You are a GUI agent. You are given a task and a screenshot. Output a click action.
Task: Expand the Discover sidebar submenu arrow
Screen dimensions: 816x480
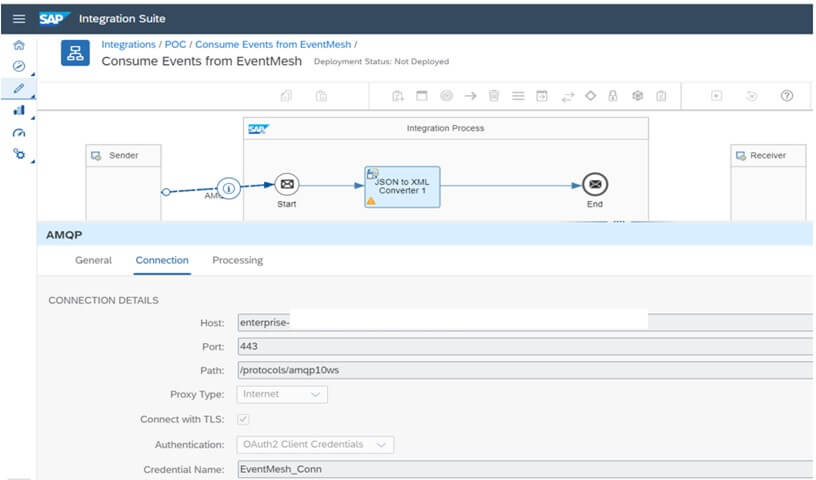(33, 74)
